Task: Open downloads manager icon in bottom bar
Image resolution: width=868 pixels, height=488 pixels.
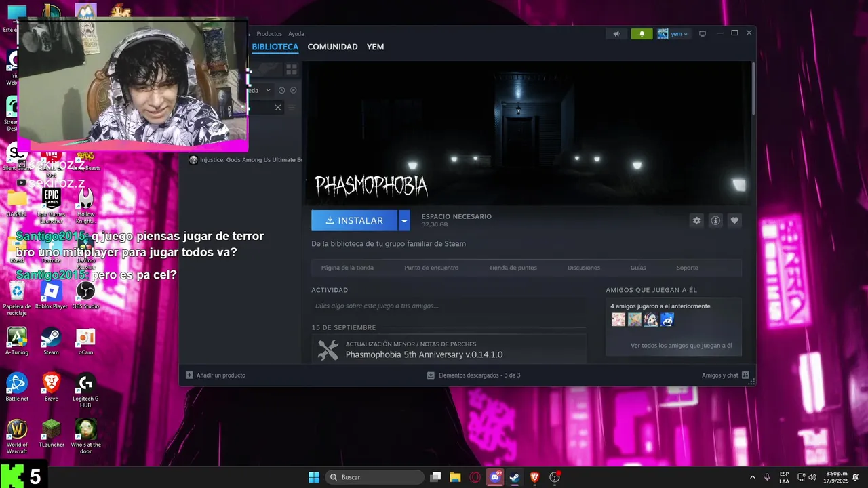Action: [431, 375]
